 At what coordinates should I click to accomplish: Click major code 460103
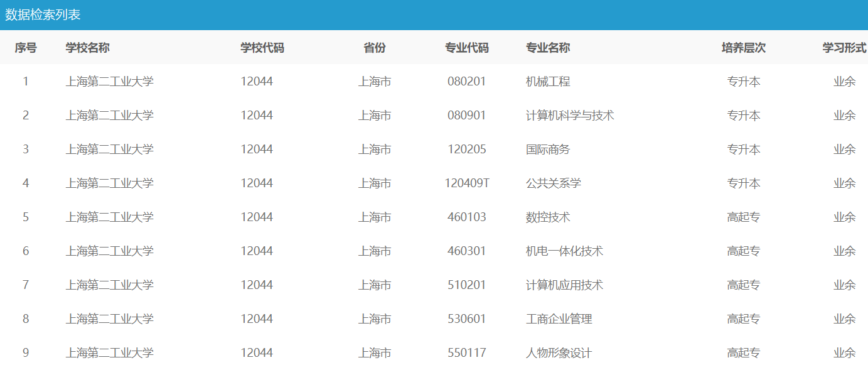click(x=467, y=217)
